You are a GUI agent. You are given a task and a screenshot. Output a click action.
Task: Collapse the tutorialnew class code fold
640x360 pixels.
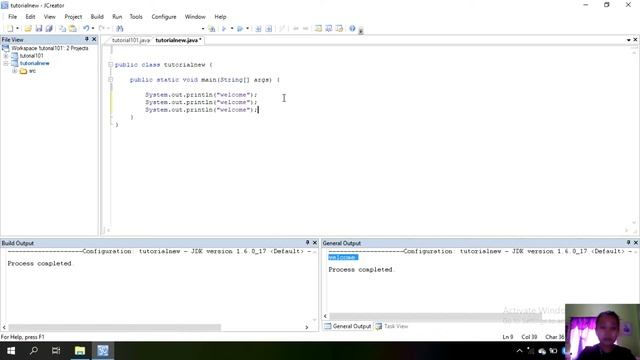pos(110,65)
